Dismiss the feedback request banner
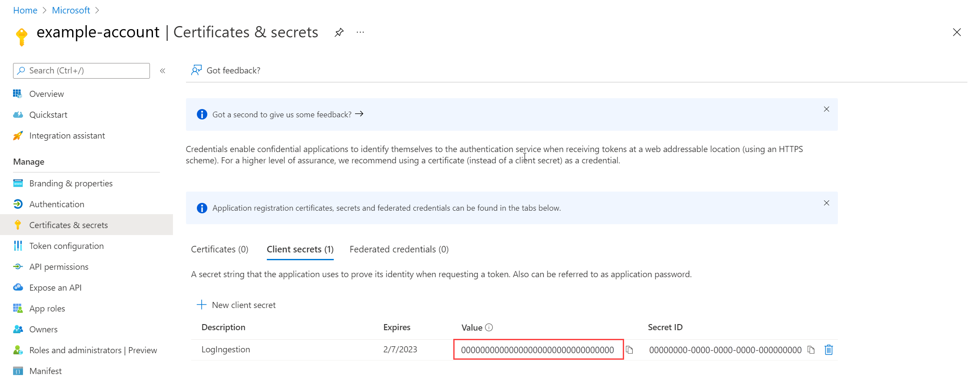 tap(826, 109)
